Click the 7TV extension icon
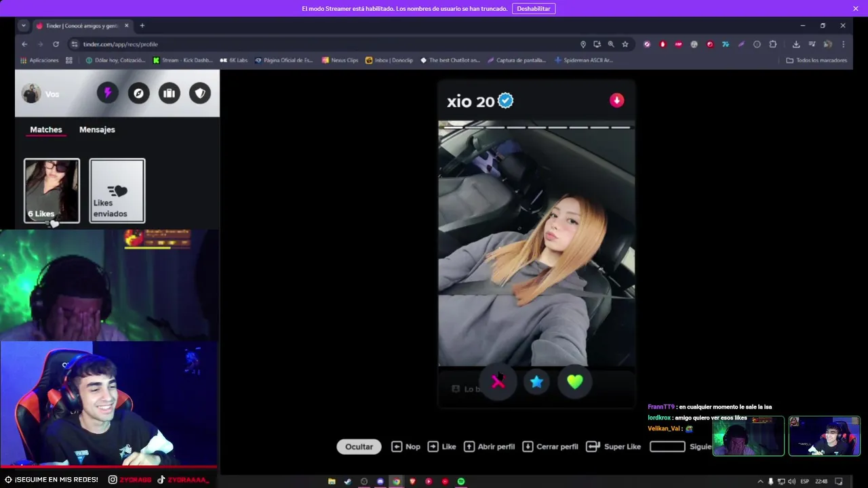 (726, 44)
